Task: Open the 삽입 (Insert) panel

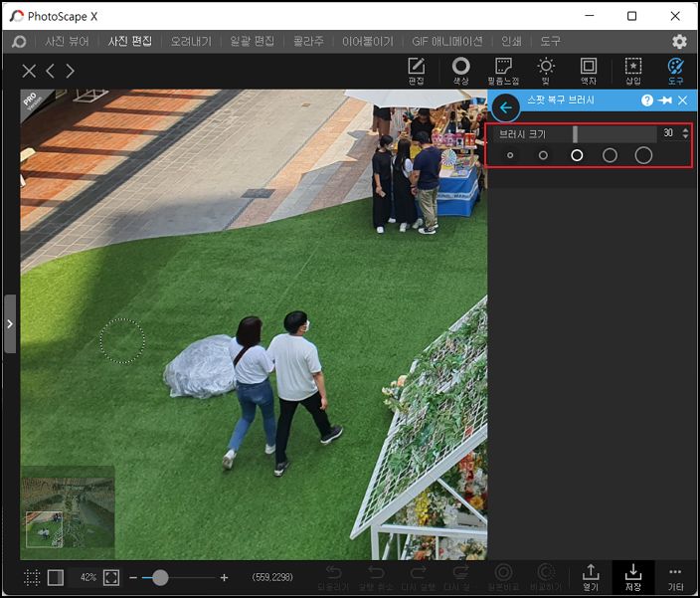Action: [633, 71]
